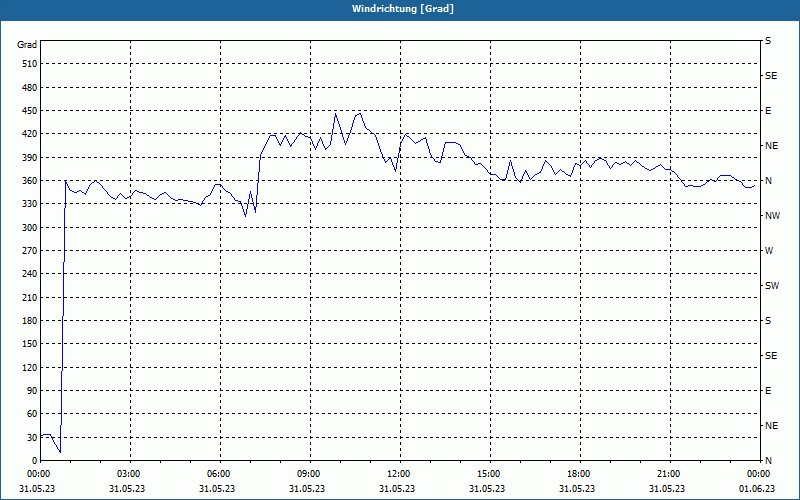The height and width of the screenshot is (500, 800).
Task: Click the 21:00 time tick label
Action: (x=670, y=474)
